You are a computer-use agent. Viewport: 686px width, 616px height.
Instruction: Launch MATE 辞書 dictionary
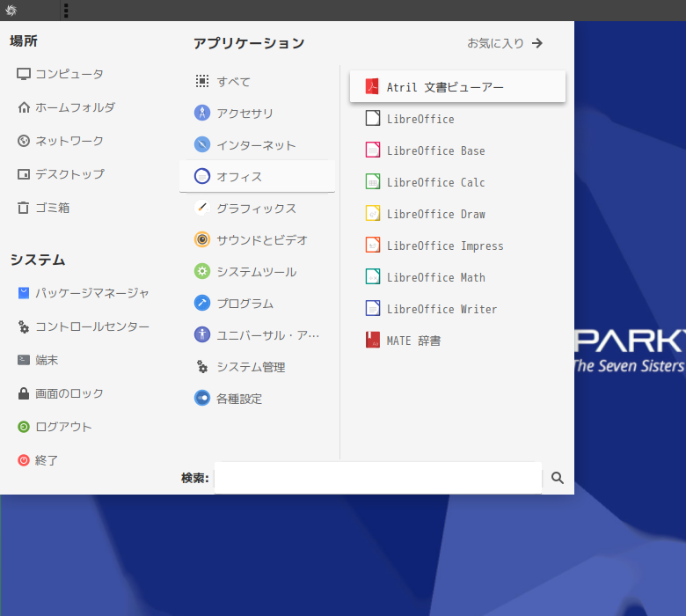457,341
